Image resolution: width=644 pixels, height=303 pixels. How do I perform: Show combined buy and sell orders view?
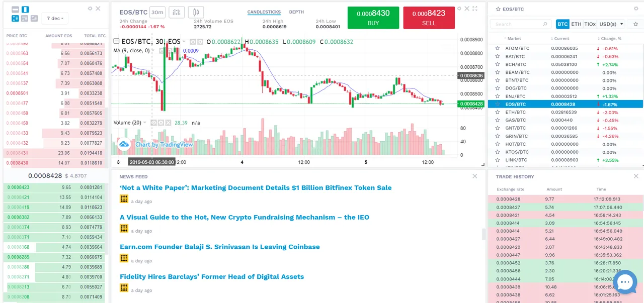[15, 18]
